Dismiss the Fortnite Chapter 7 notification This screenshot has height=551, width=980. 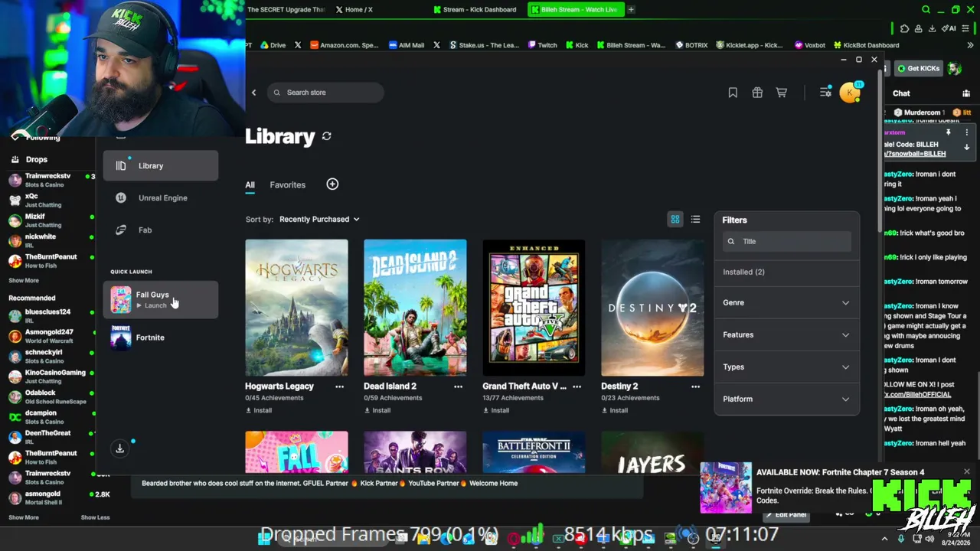(x=967, y=471)
